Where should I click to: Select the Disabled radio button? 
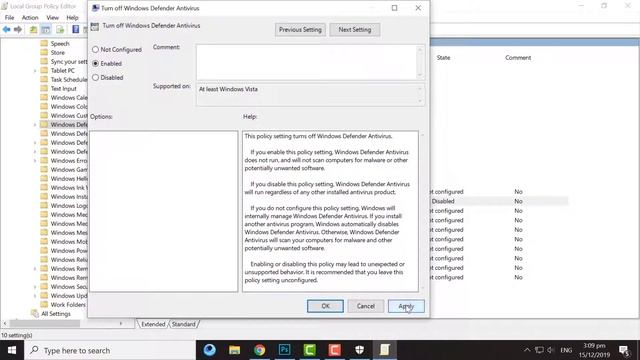pos(96,78)
